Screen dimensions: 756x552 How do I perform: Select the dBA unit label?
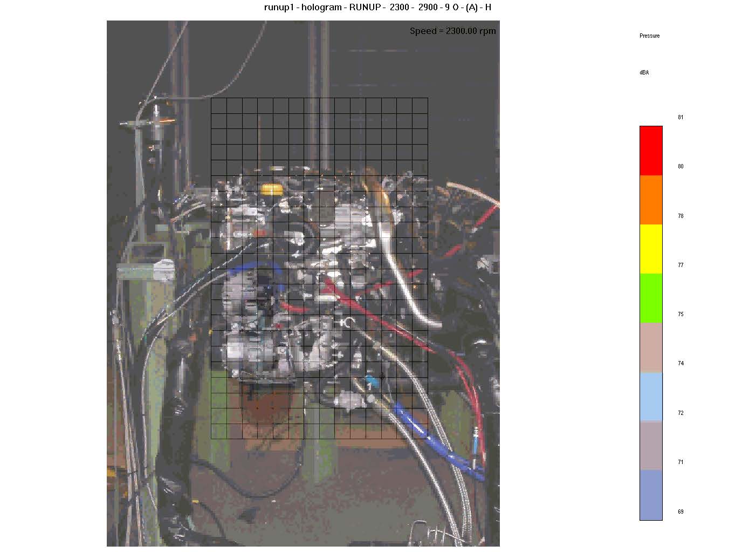(644, 72)
